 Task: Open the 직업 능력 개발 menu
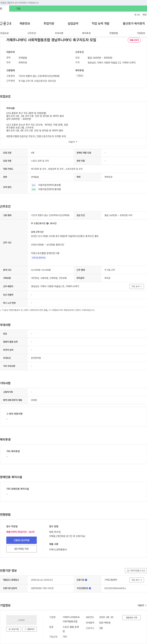point(101,24)
